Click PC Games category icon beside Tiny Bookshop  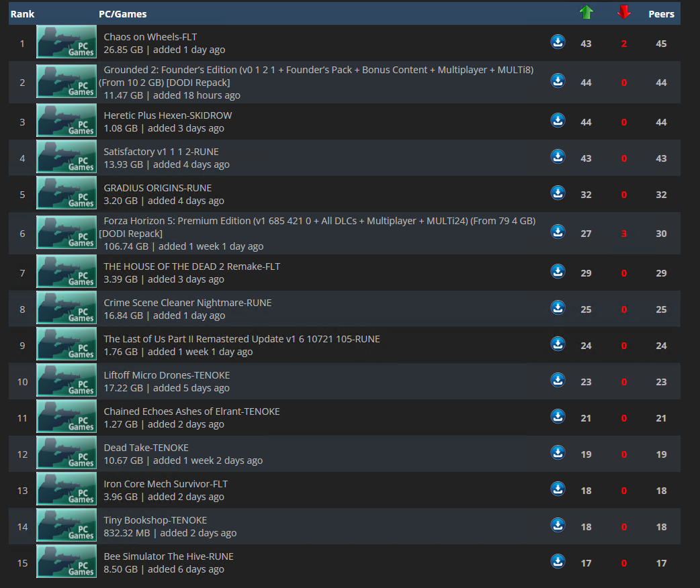pos(67,525)
